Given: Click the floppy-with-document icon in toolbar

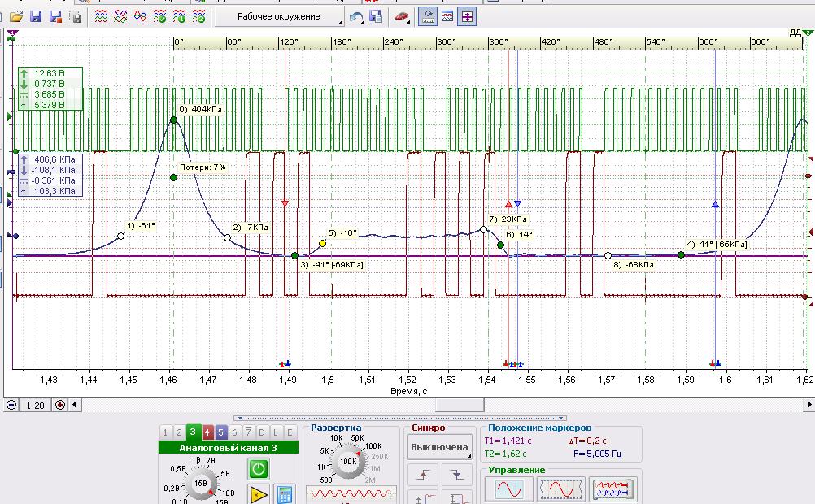Looking at the screenshot, I should click(x=376, y=16).
